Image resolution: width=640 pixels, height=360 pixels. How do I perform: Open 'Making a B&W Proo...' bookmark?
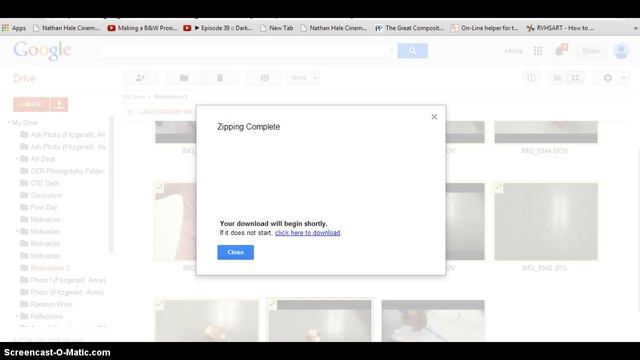(x=142, y=28)
